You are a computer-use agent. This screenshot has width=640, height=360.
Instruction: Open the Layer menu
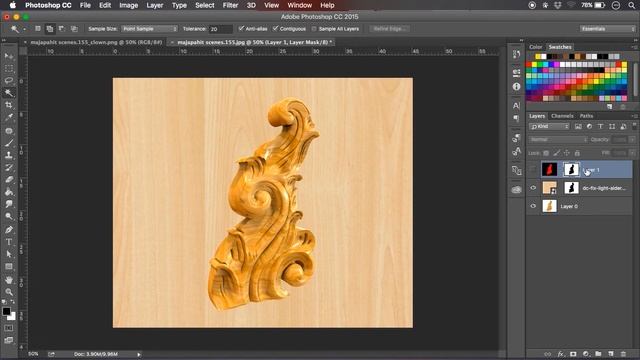click(155, 5)
